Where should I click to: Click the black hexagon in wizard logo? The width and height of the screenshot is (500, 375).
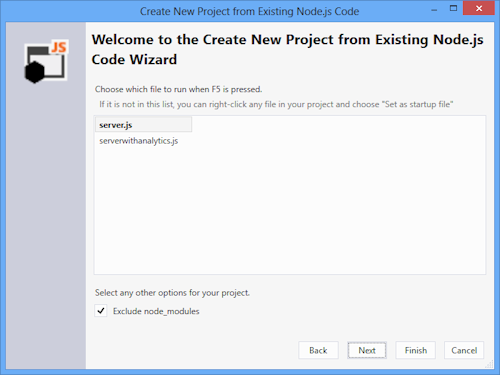coord(34,72)
